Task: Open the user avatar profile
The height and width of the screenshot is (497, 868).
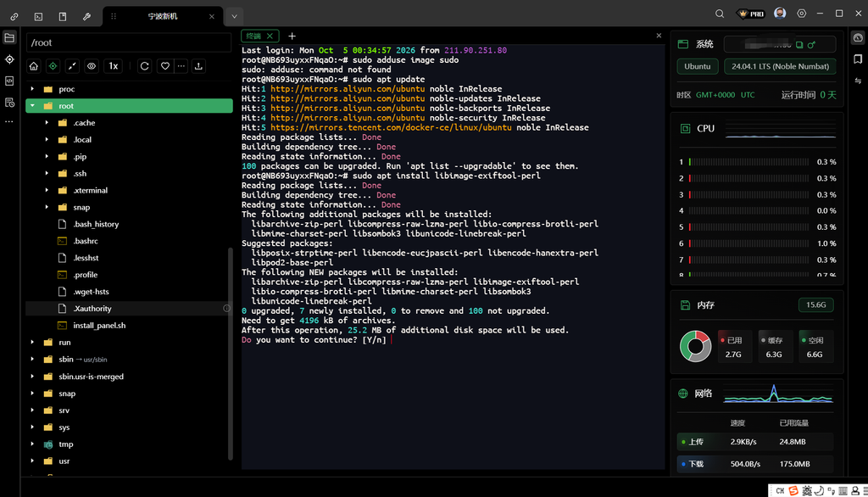Action: point(780,14)
